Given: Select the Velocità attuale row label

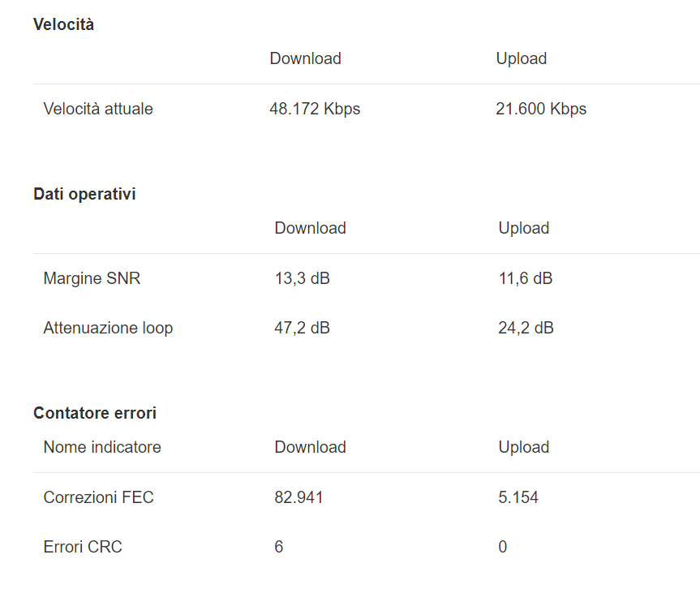Looking at the screenshot, I should [x=98, y=109].
